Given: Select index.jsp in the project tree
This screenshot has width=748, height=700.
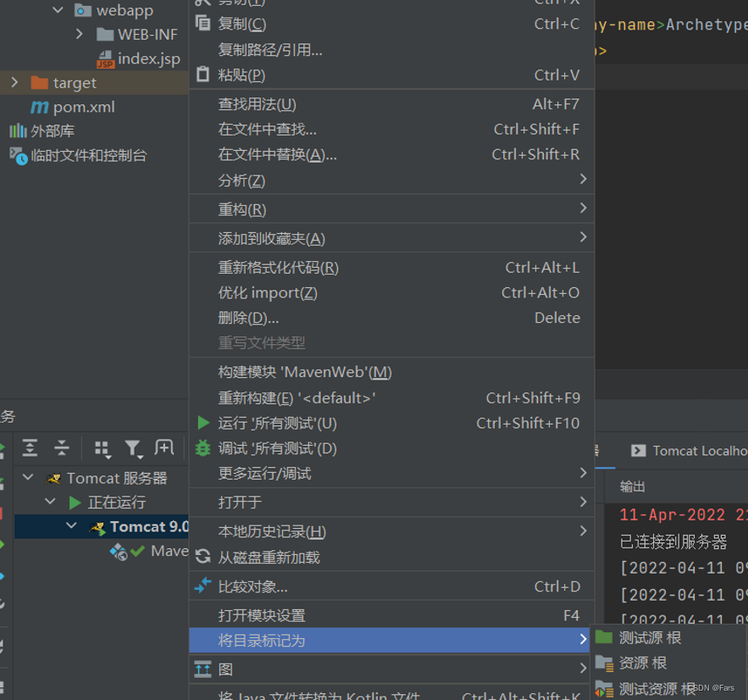Looking at the screenshot, I should [x=149, y=58].
